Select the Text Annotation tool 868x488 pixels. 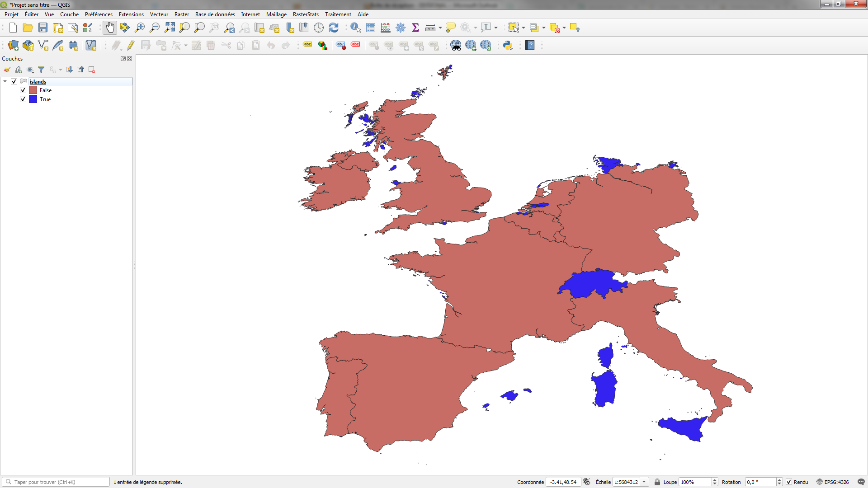[x=486, y=28]
